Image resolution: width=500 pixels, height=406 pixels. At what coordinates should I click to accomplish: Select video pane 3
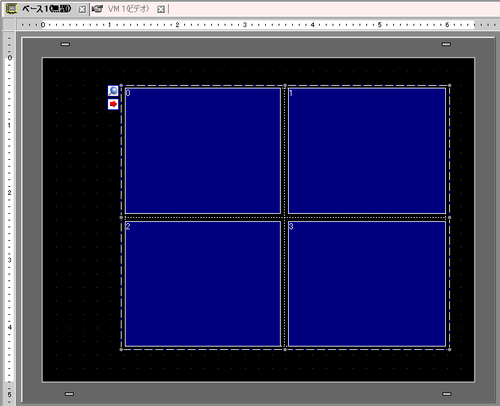(367, 284)
